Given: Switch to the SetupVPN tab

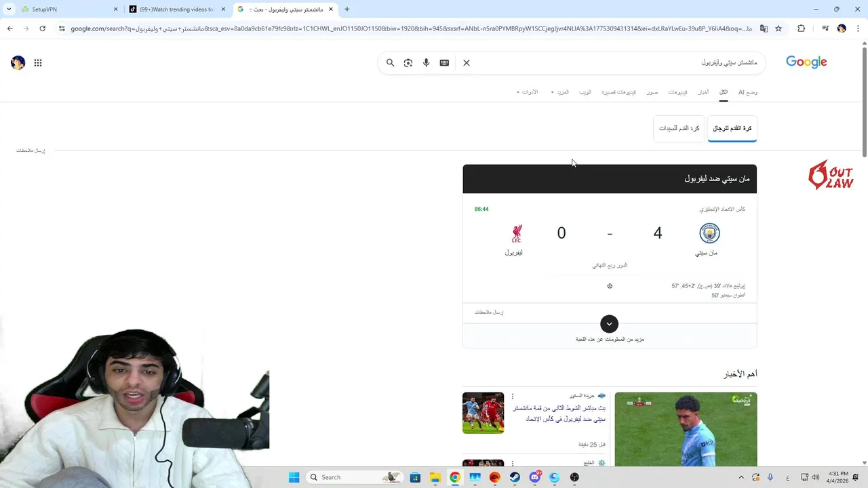Looking at the screenshot, I should click(x=67, y=9).
